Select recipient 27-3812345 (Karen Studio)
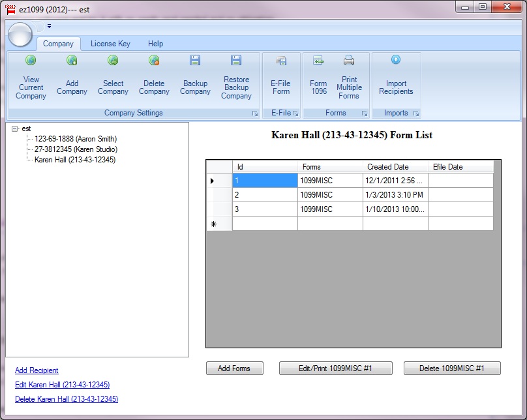527x420 pixels. (x=76, y=149)
